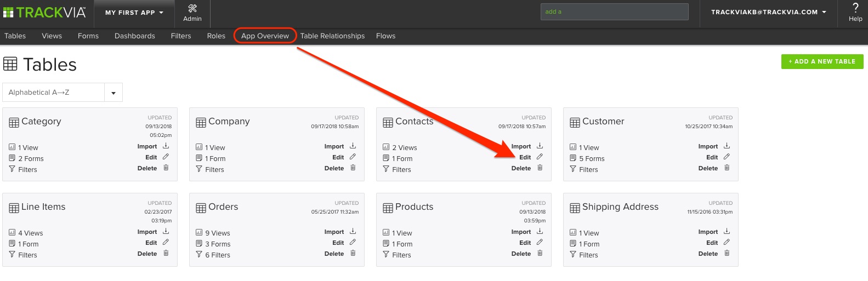Click the pencil icon on Company card
Screen dimensions: 868x281
(353, 157)
